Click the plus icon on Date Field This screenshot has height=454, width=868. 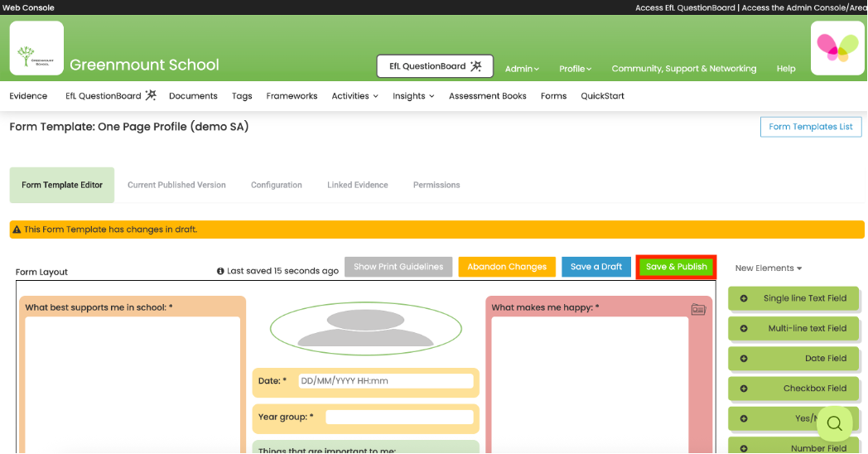(x=744, y=358)
